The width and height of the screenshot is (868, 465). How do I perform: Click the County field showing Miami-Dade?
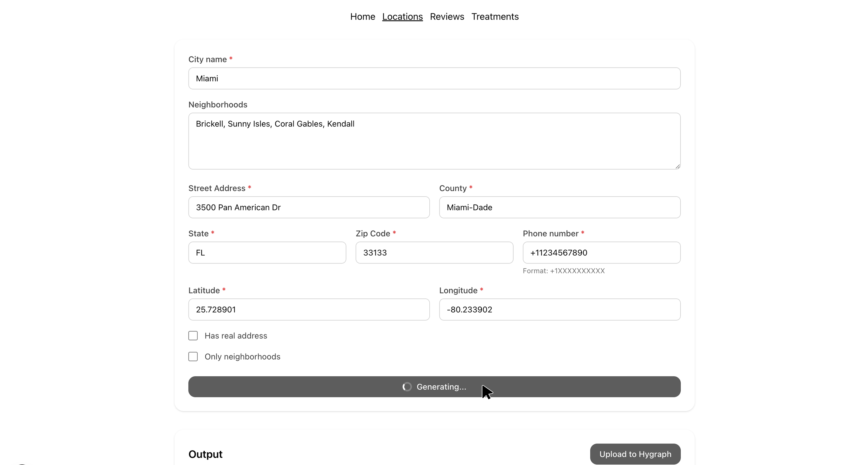(x=559, y=207)
